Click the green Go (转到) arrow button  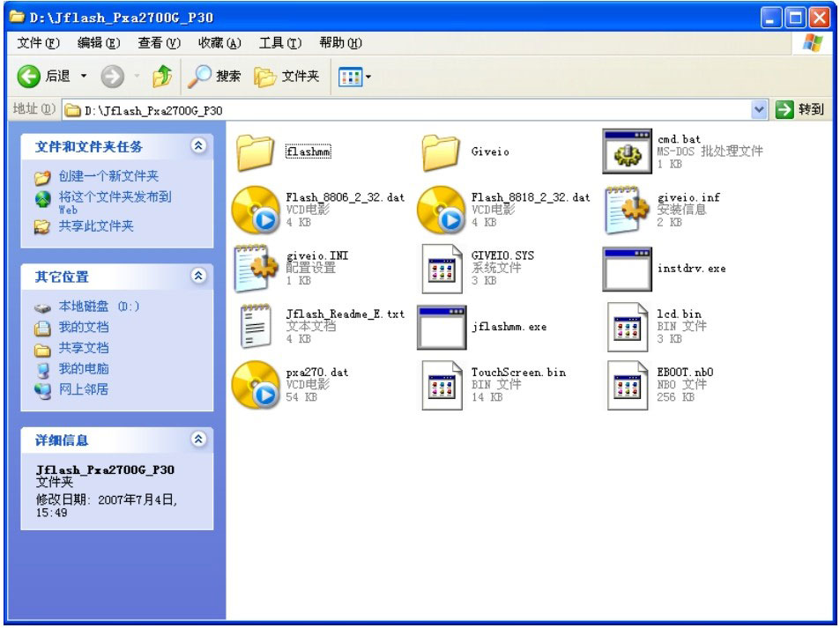click(784, 110)
